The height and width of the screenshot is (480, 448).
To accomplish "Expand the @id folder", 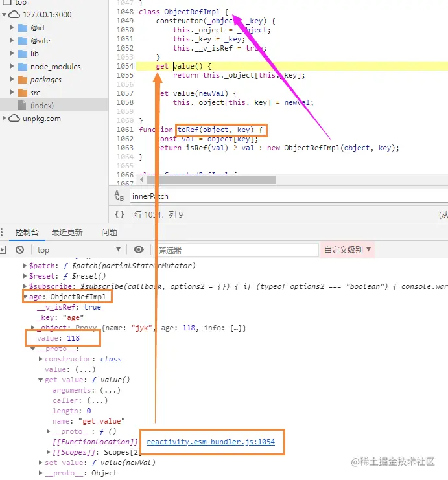I will [x=12, y=28].
